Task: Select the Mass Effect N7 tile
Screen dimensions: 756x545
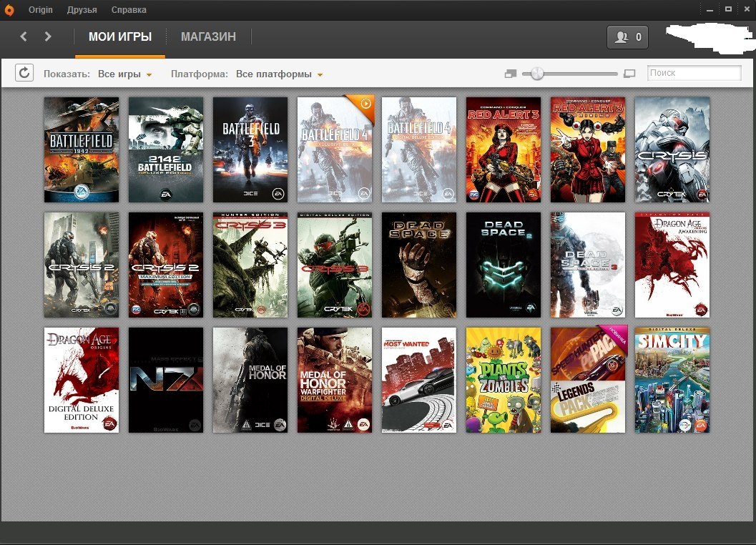Action: [x=166, y=380]
